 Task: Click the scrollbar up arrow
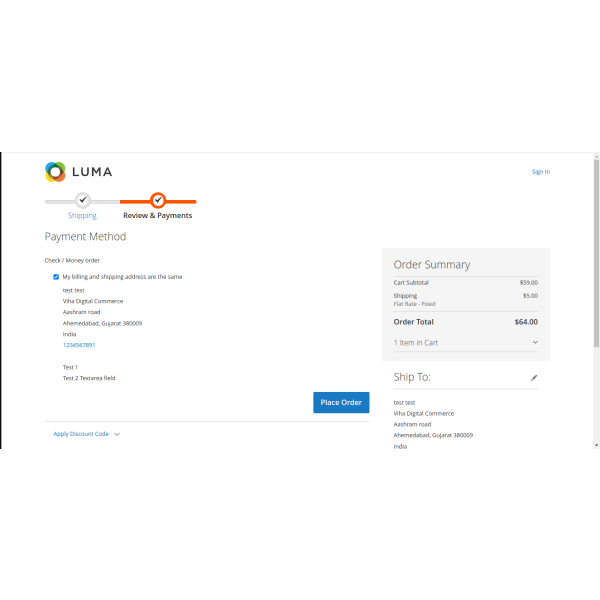(596, 157)
